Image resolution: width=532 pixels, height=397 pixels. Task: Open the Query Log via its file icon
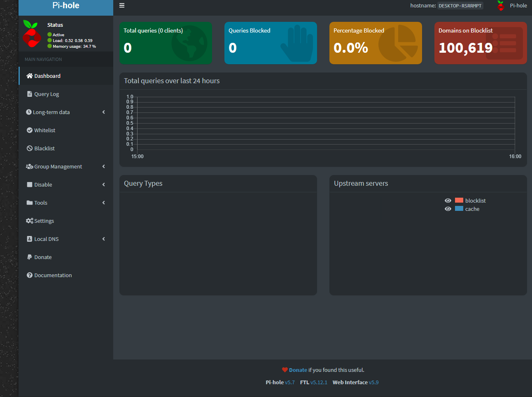pyautogui.click(x=29, y=94)
